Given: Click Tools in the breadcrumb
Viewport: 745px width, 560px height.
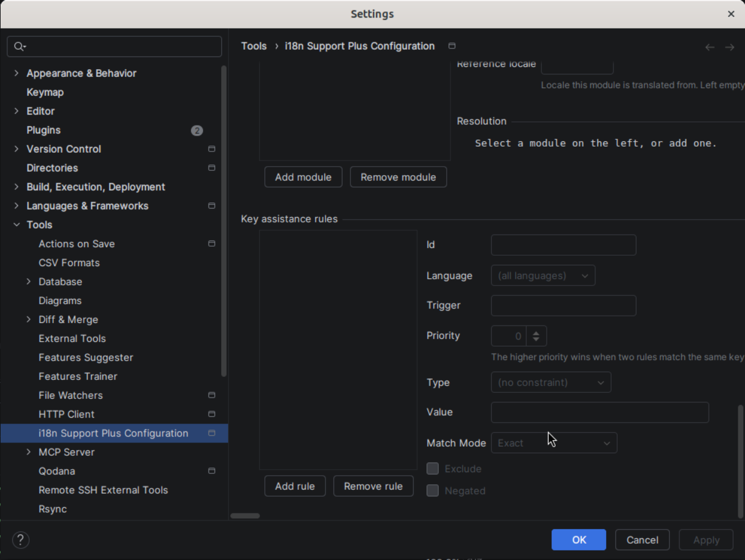Looking at the screenshot, I should click(254, 46).
